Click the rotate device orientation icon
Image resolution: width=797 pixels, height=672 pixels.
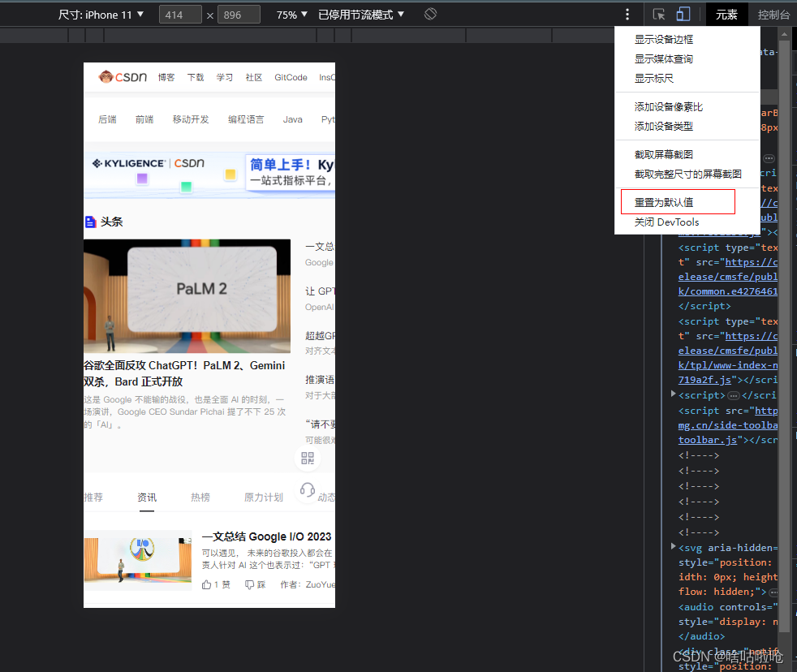430,15
